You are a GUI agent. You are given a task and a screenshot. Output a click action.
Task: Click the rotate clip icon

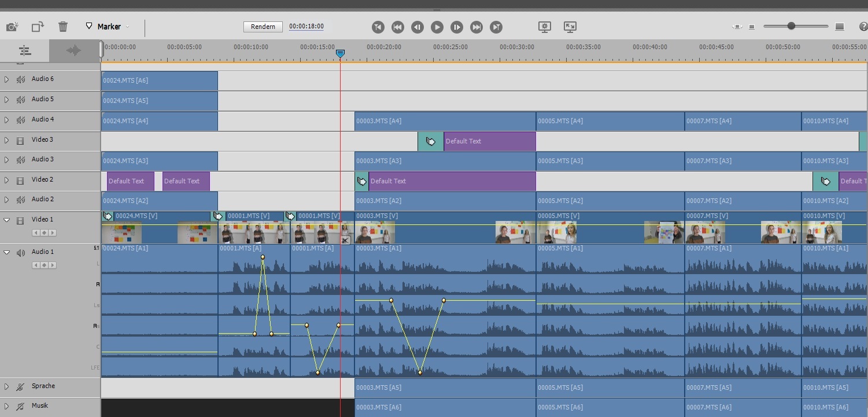coord(38,27)
